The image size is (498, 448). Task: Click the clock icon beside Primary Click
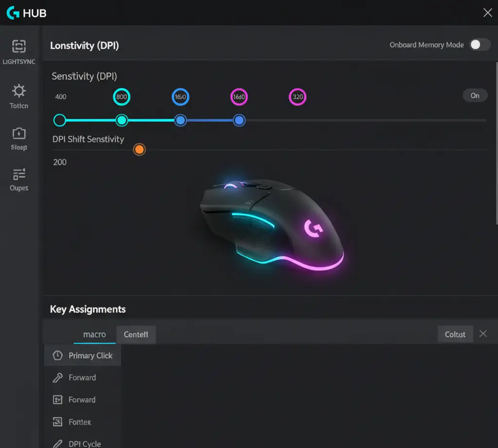pyautogui.click(x=57, y=356)
